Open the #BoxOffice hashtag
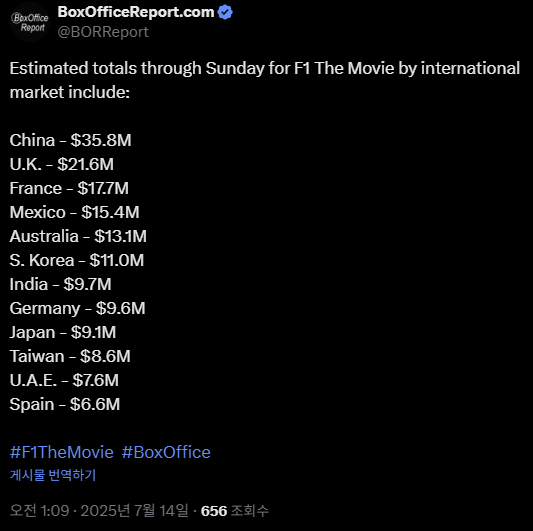 pos(166,452)
